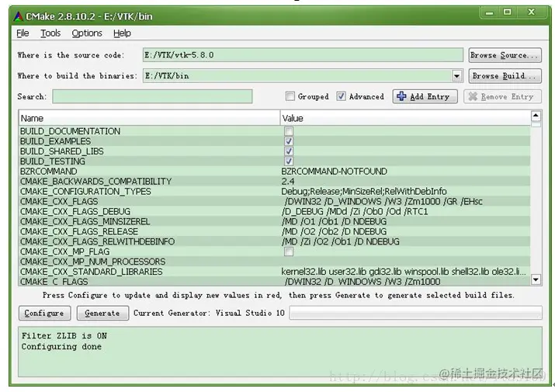Click the blue plus Add Entry button
Screen dimensions: 555x392
point(425,96)
